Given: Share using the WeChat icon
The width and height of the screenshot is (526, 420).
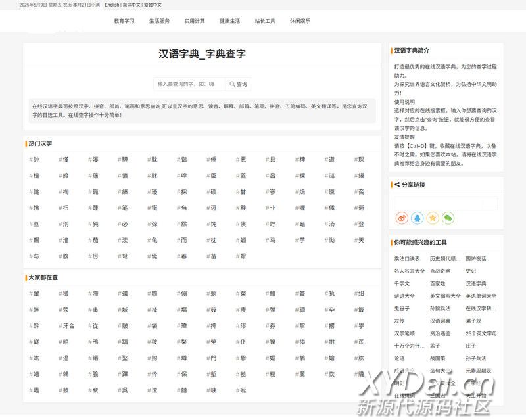Looking at the screenshot, I should [x=448, y=218].
